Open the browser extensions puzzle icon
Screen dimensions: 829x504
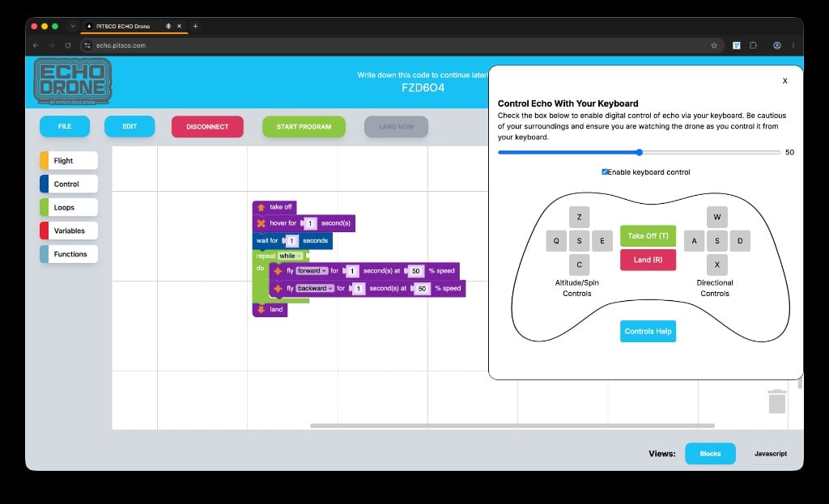[x=753, y=45]
